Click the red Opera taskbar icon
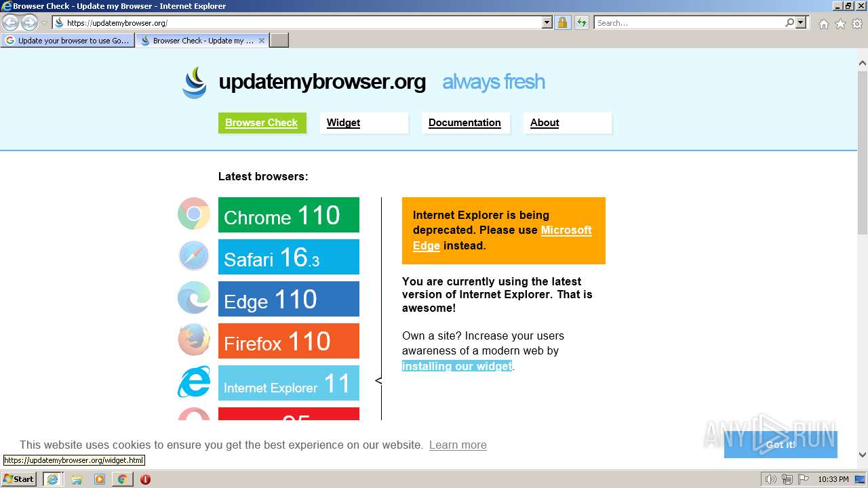 (x=145, y=479)
